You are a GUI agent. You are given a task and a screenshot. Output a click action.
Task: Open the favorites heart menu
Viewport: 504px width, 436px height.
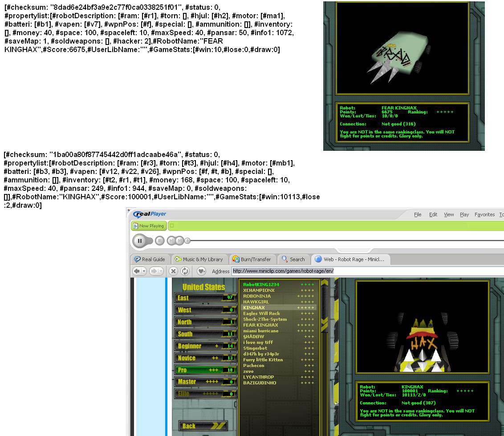(201, 271)
